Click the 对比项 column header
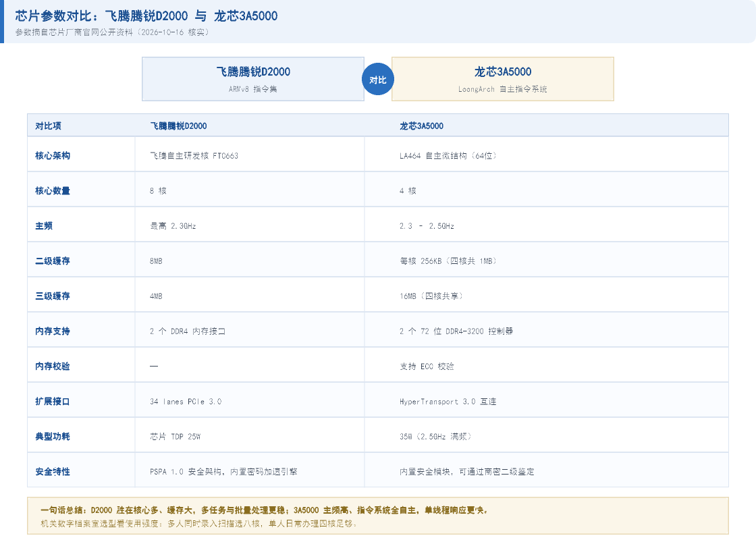This screenshot has height=540, width=756. click(48, 126)
